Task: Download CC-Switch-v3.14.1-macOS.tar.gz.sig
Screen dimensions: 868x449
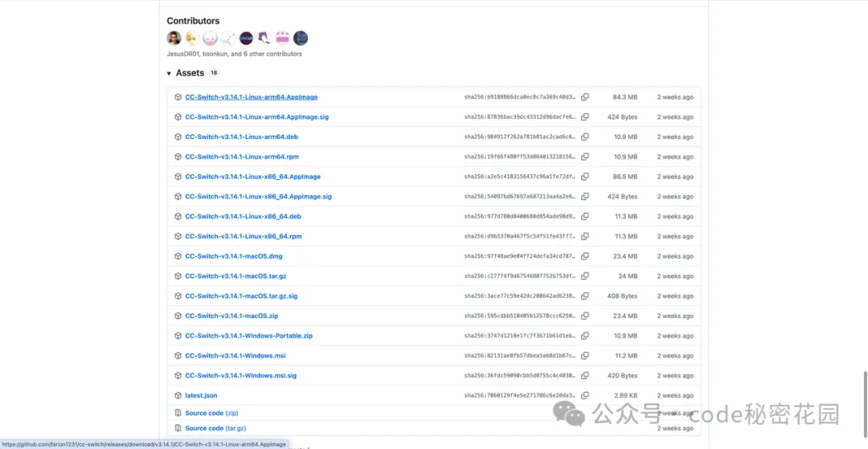Action: click(241, 296)
